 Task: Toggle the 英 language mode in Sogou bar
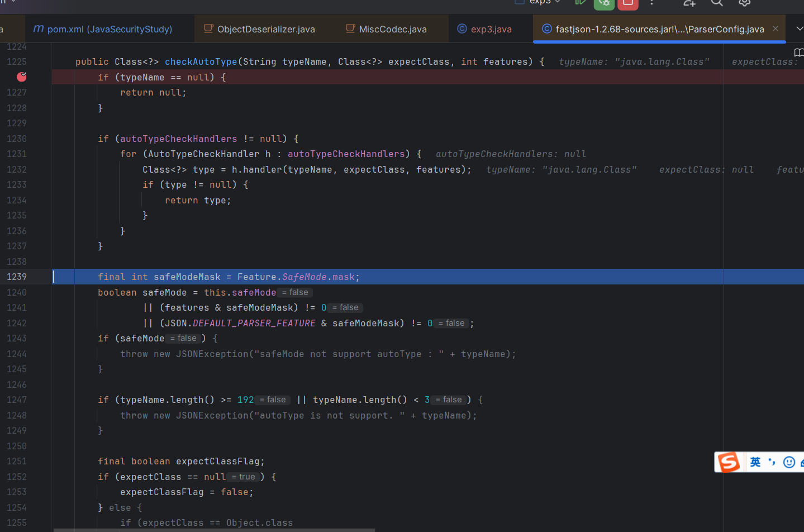coord(755,462)
